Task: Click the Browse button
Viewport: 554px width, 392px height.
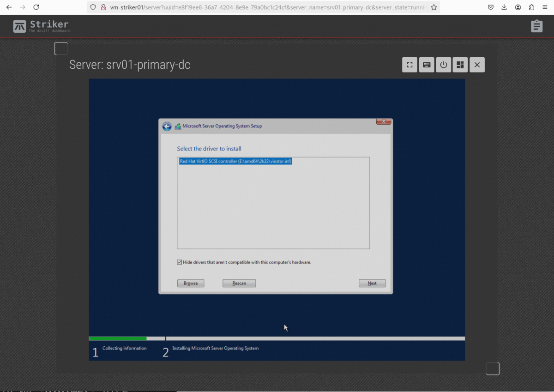Action: click(x=191, y=283)
